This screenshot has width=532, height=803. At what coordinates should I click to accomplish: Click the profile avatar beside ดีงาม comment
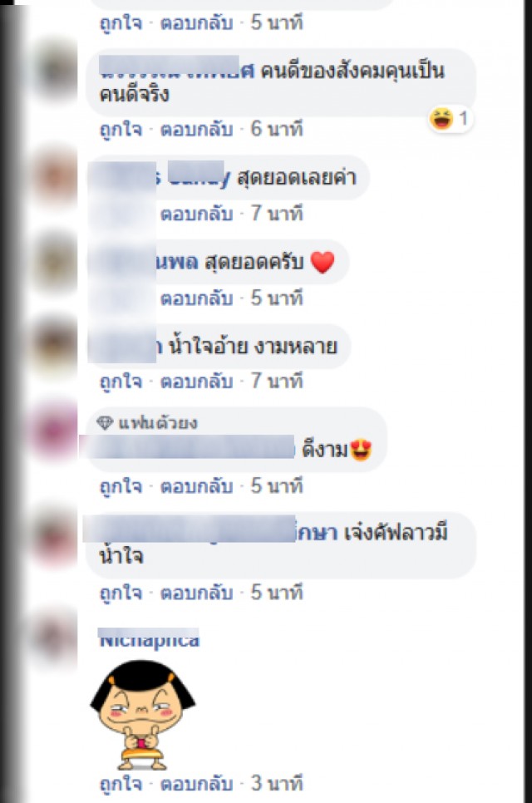[x=56, y=430]
